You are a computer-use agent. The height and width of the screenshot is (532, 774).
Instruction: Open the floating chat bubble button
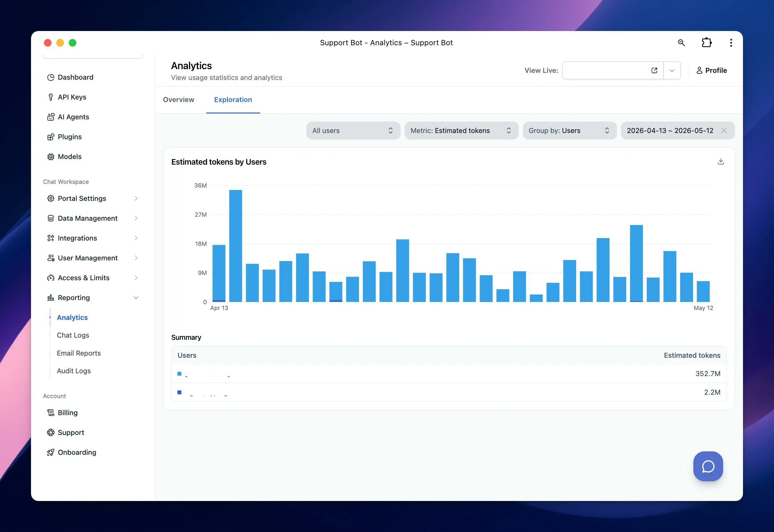click(x=708, y=466)
